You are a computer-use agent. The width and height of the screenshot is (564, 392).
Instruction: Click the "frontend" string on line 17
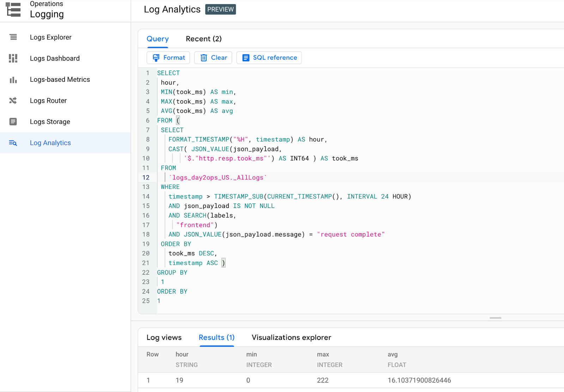(195, 225)
